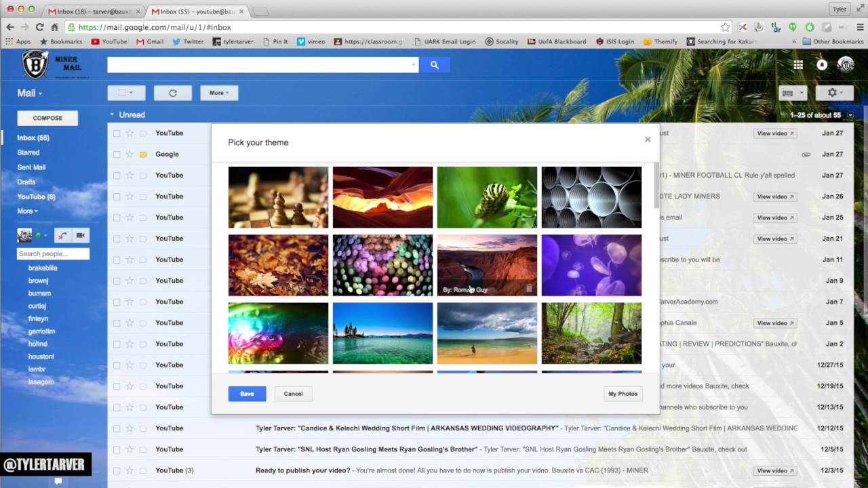
Task: Select the green caterpillar theme
Action: coord(487,197)
